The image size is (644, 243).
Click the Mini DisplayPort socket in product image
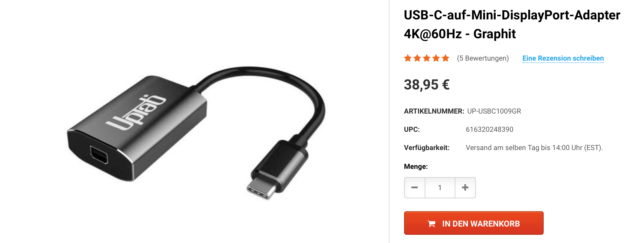point(99,155)
